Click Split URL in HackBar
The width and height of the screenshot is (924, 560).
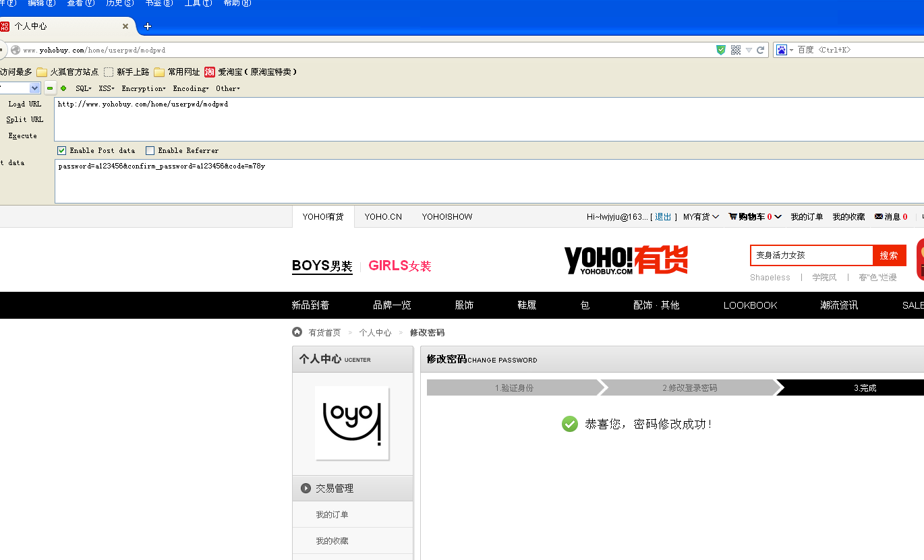point(24,119)
